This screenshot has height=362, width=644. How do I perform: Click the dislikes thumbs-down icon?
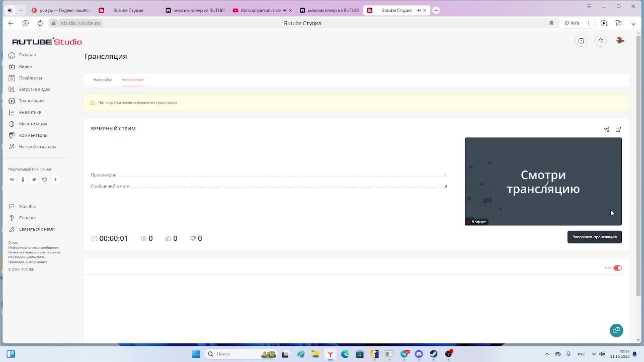(193, 238)
